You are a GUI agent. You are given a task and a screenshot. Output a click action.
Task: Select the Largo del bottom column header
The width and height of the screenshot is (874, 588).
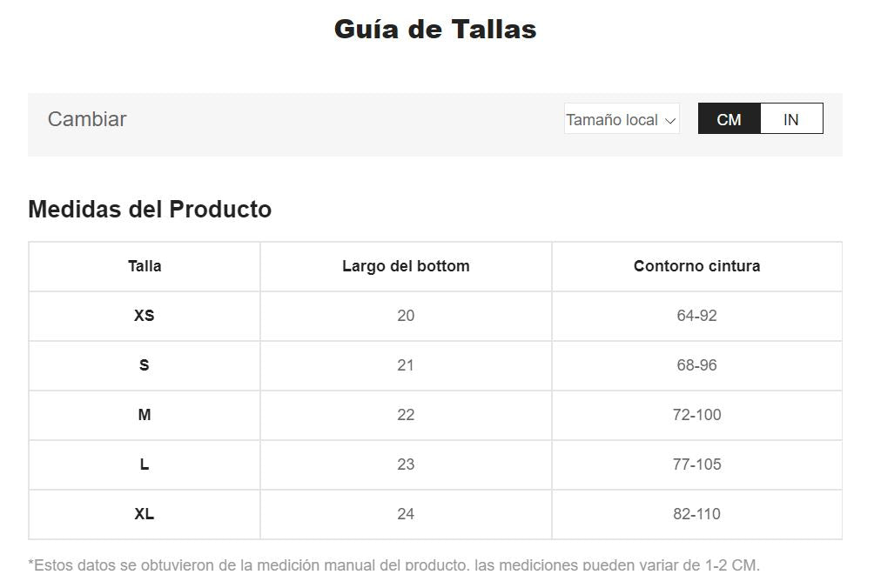tap(406, 266)
